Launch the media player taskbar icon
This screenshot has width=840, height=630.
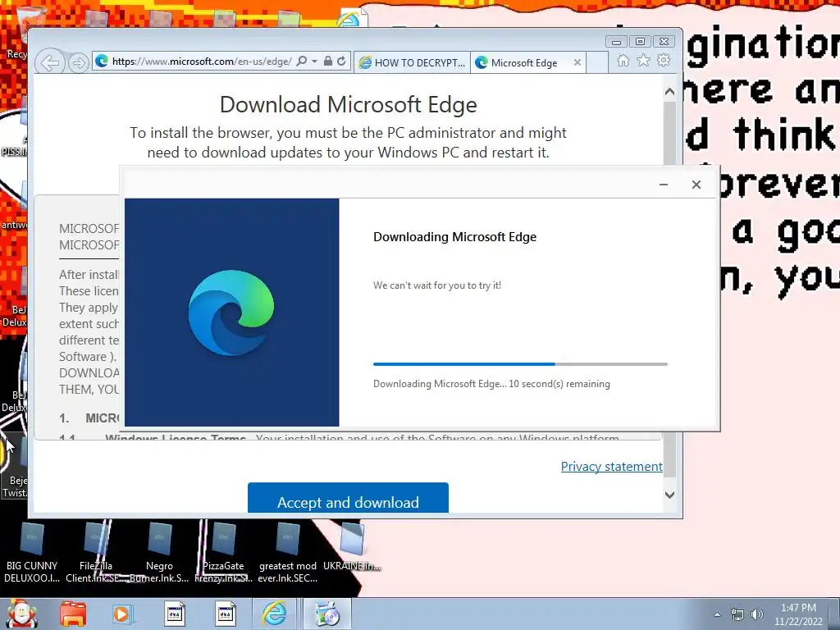[x=122, y=614]
